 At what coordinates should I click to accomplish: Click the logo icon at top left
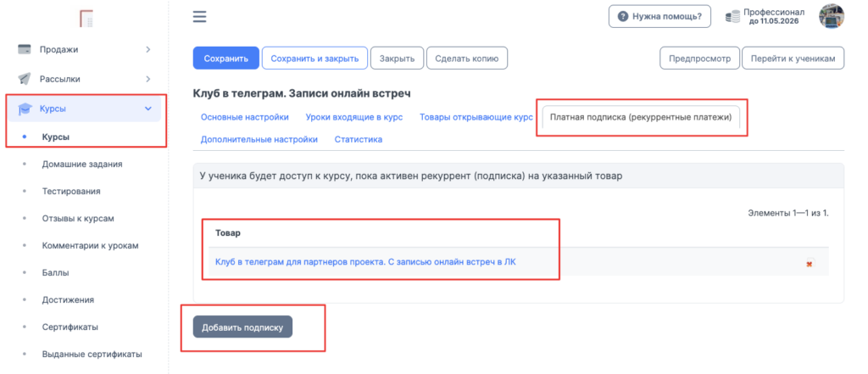(x=85, y=17)
